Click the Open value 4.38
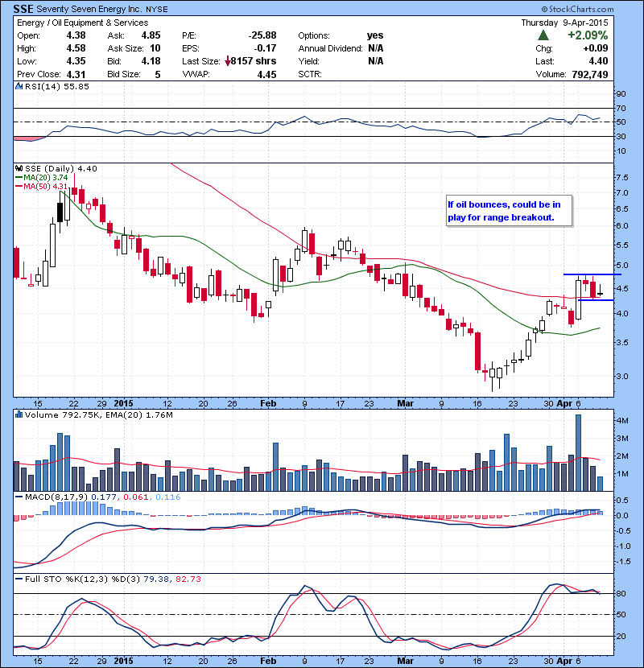The width and height of the screenshot is (644, 668). coord(76,35)
